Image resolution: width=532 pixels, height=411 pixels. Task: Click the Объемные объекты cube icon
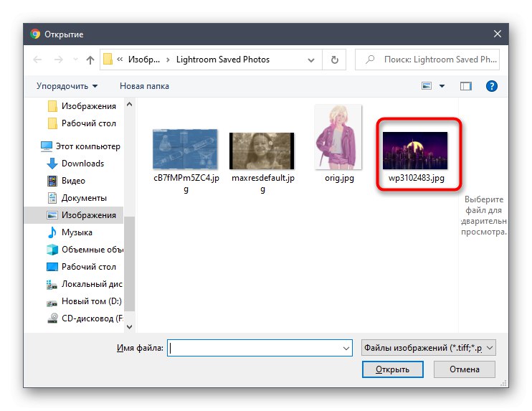(52, 250)
